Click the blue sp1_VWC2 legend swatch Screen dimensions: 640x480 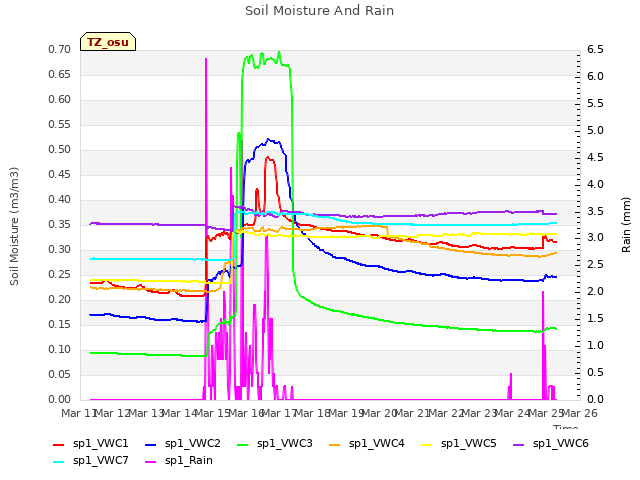click(x=151, y=445)
